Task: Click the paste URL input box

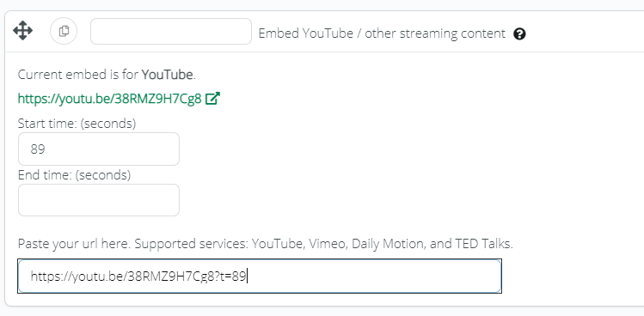Action: point(260,276)
